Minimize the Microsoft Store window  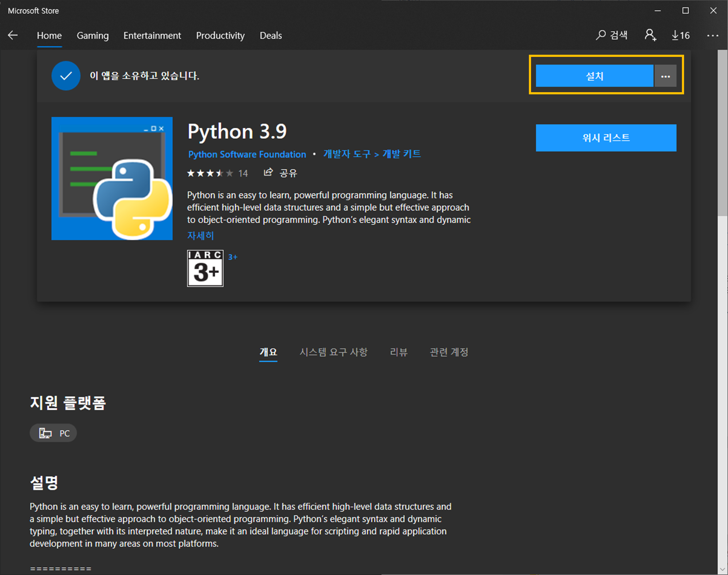657,11
